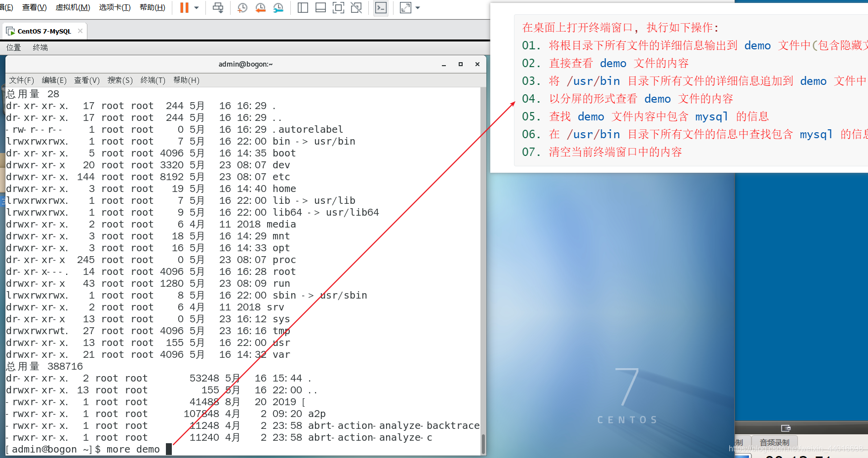The width and height of the screenshot is (868, 458).
Task: Toggle the library sidebar panel icon
Action: pos(303,7)
